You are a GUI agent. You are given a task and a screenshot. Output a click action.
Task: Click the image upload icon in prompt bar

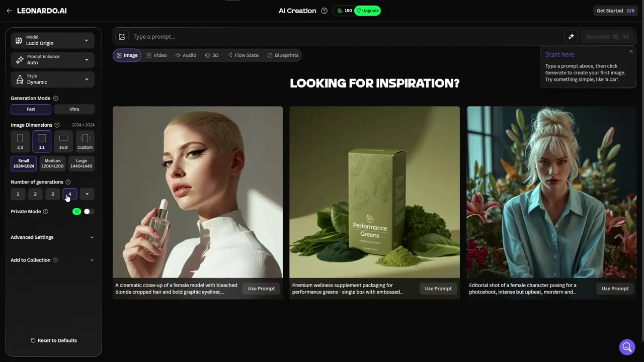click(x=122, y=37)
